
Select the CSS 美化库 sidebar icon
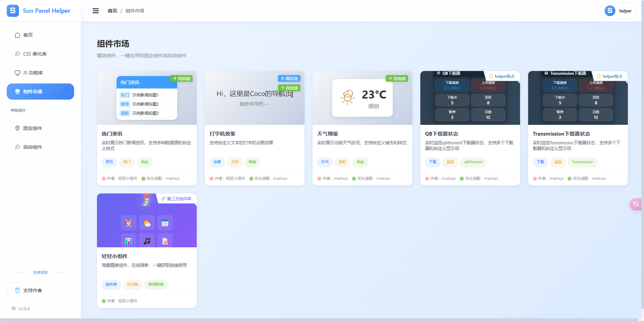coord(17,53)
